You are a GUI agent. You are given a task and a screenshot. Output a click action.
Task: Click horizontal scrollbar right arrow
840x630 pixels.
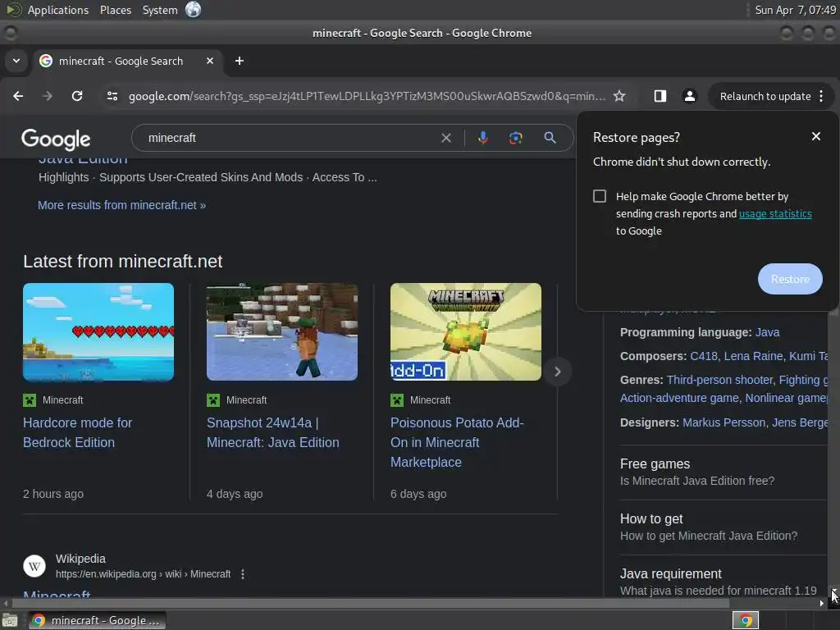[822, 603]
